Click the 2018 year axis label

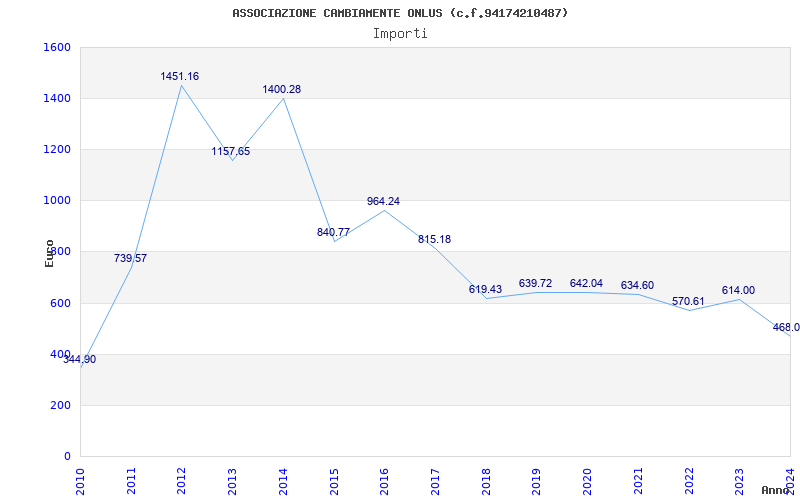[x=486, y=482]
